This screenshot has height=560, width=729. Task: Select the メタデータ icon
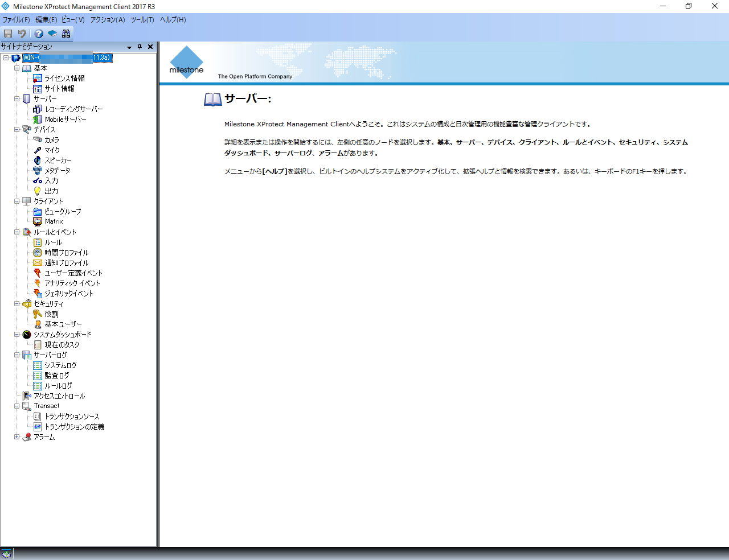(38, 170)
